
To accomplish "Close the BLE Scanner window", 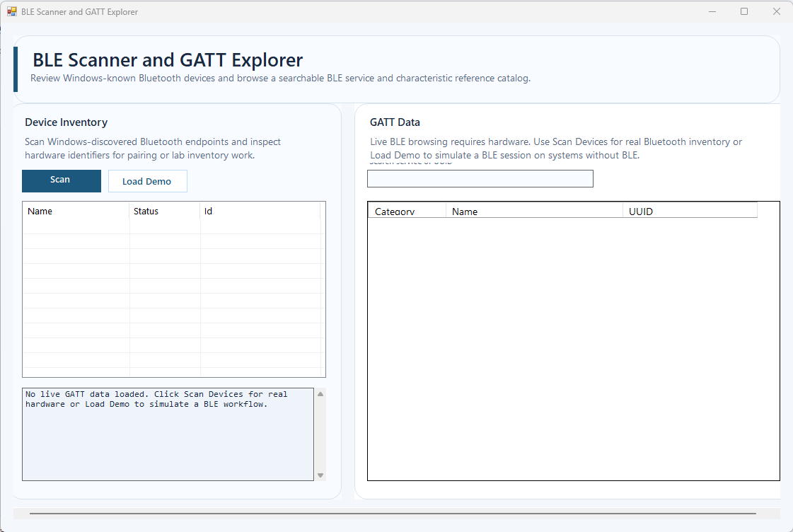I will (x=776, y=11).
